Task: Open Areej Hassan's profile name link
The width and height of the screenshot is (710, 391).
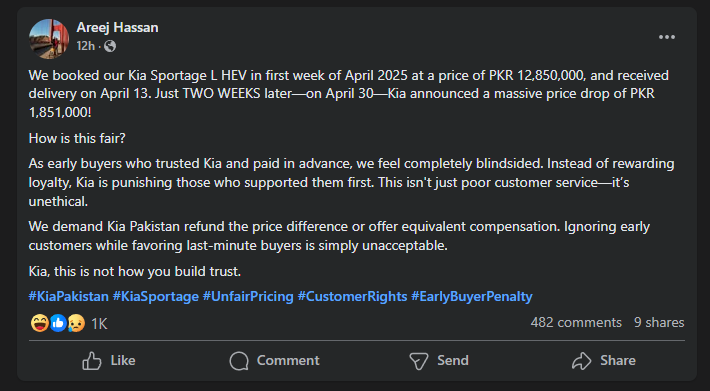Action: click(117, 27)
